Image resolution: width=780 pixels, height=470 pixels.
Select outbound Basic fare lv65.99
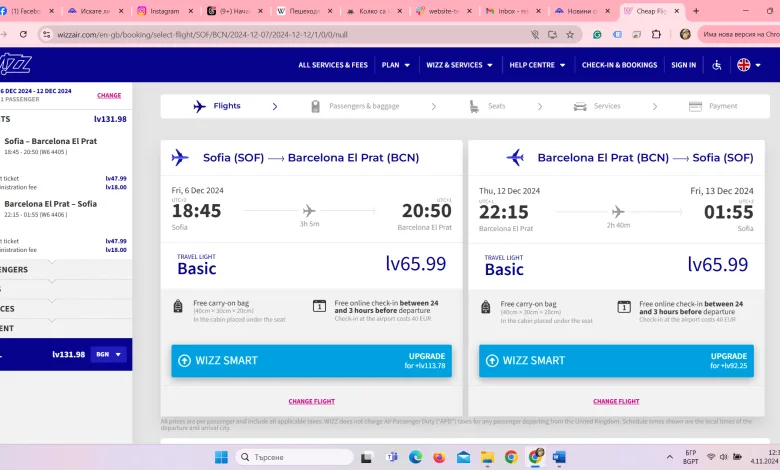311,264
